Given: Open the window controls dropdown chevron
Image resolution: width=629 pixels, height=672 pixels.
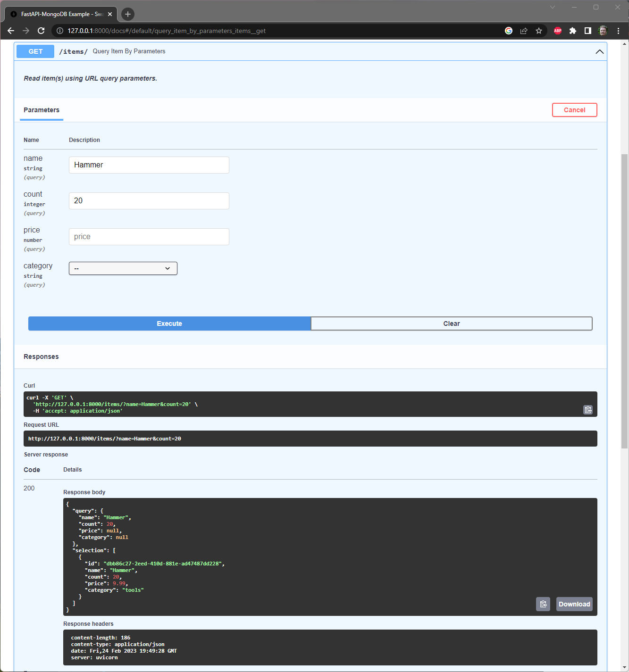Looking at the screenshot, I should click(552, 7).
